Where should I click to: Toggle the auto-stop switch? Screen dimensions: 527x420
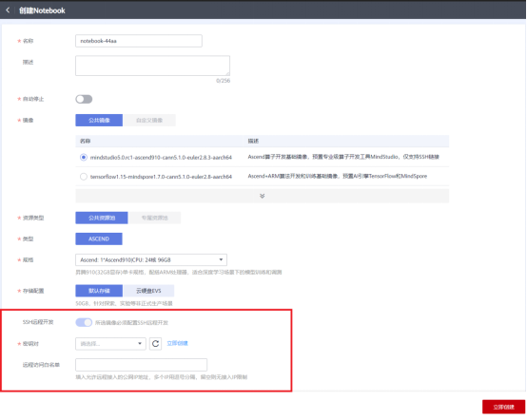tap(84, 99)
